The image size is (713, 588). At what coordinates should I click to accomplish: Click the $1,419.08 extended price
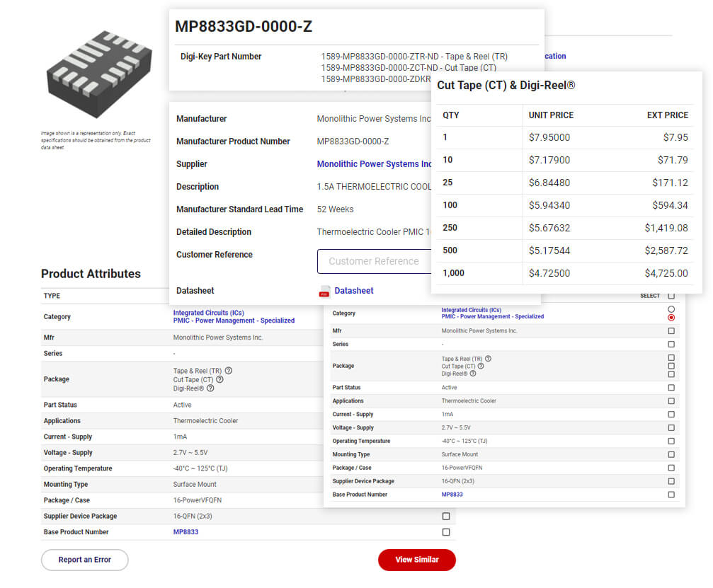click(666, 228)
